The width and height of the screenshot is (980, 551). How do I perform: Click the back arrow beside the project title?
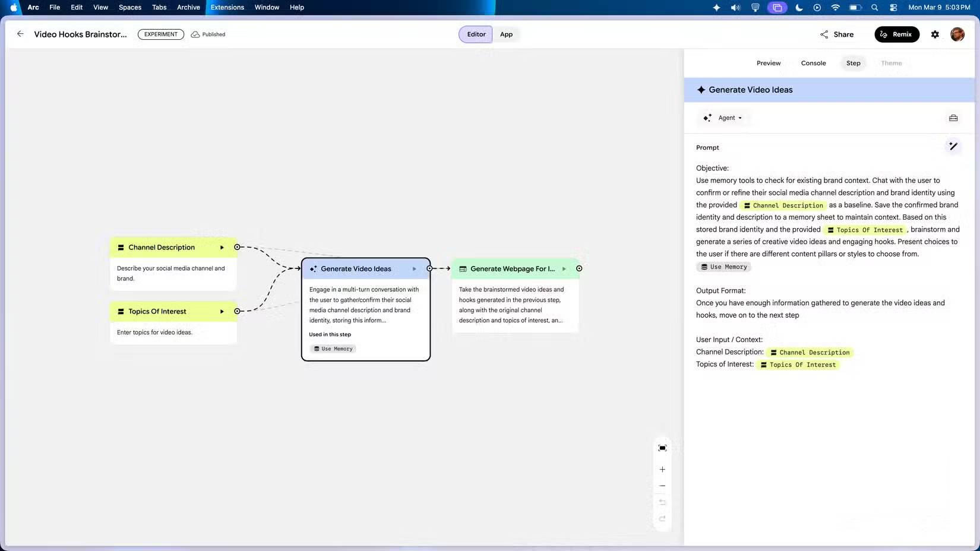pos(20,34)
